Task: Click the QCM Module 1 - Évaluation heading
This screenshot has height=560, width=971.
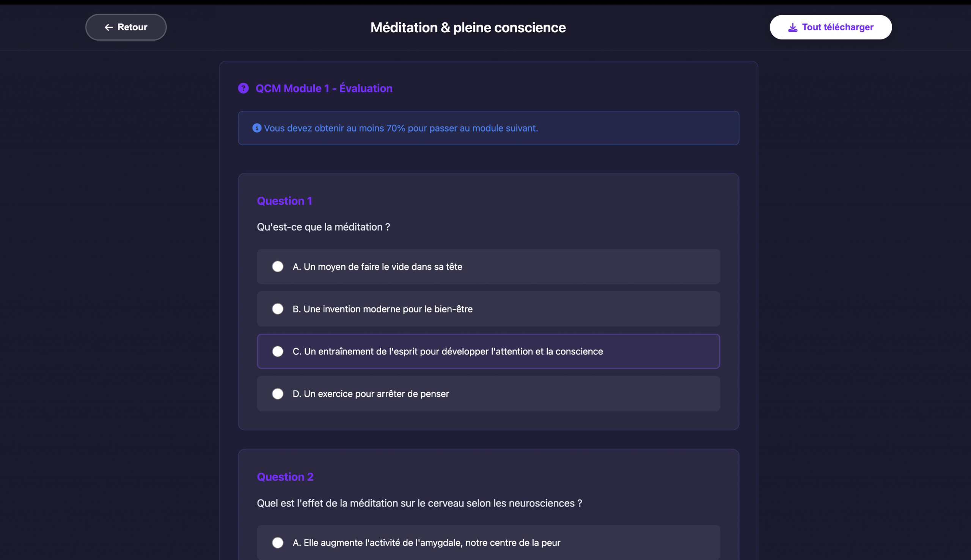Action: point(324,88)
